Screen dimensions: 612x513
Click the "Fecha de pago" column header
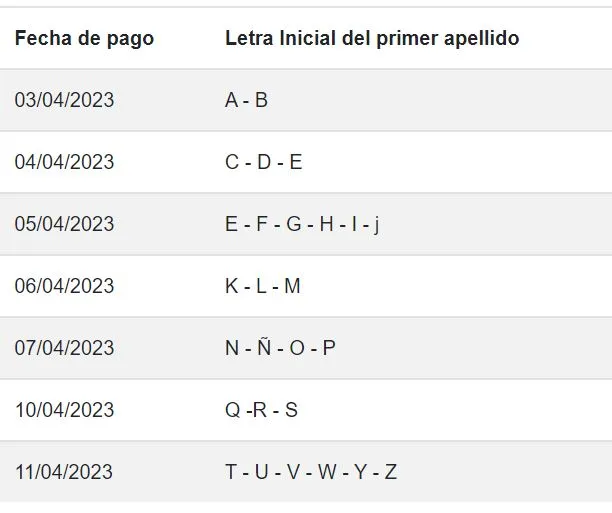pos(84,38)
